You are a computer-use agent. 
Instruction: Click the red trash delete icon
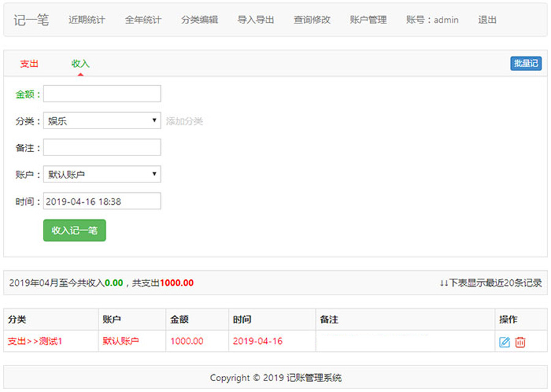[x=520, y=342]
